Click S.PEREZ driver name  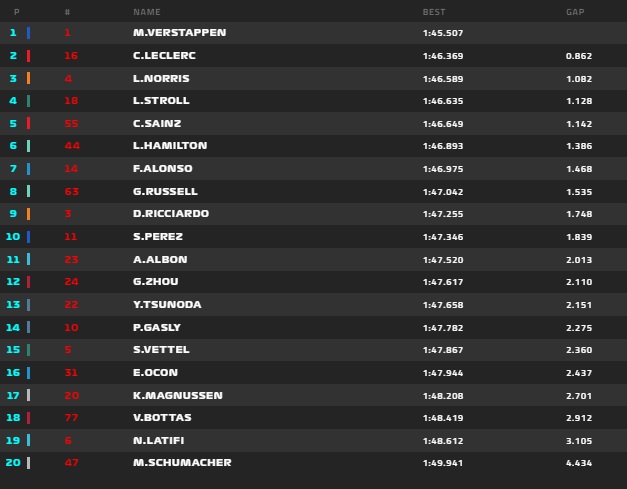point(158,236)
